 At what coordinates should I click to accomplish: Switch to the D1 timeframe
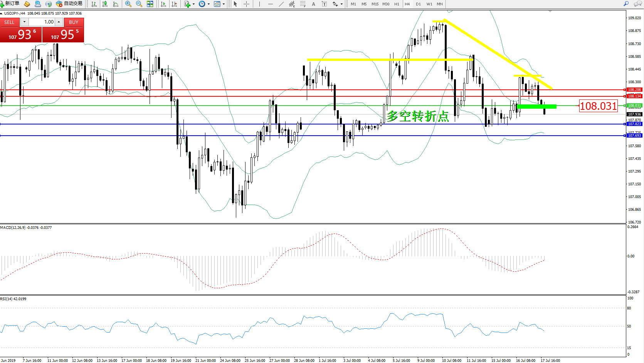click(418, 4)
